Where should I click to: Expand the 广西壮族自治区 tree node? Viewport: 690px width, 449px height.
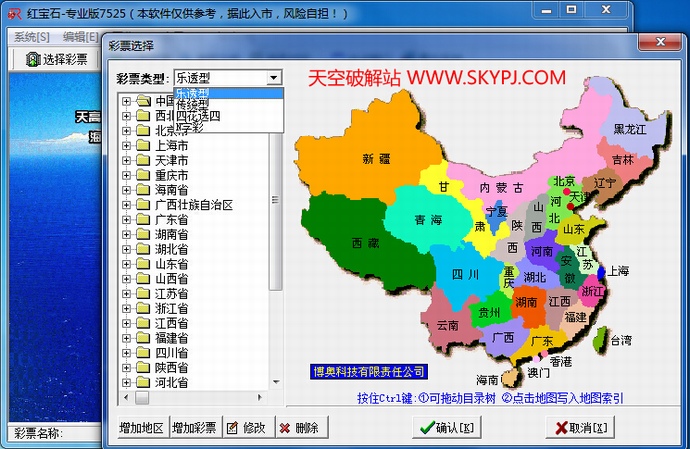tap(126, 205)
